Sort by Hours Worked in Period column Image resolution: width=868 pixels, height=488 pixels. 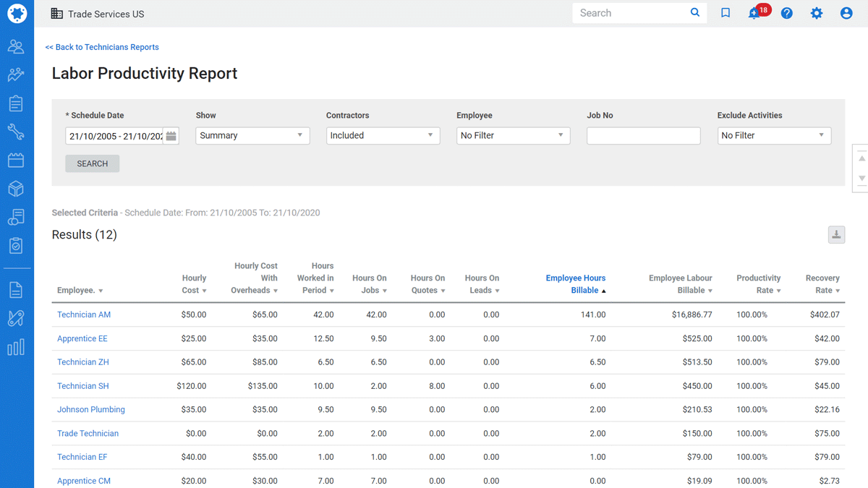tap(315, 278)
